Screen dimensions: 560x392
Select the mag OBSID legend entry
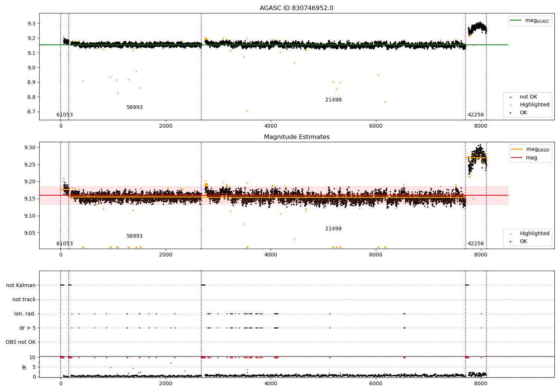click(531, 149)
